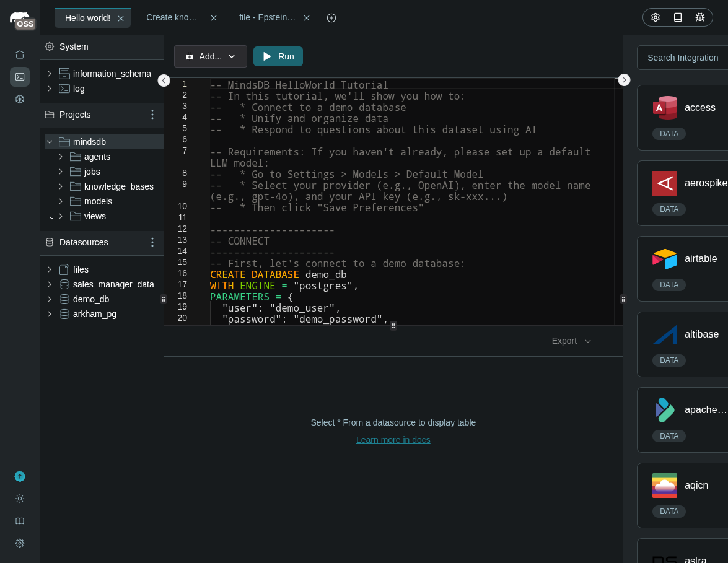Expand the log tree node
The width and height of the screenshot is (728, 563).
49,89
